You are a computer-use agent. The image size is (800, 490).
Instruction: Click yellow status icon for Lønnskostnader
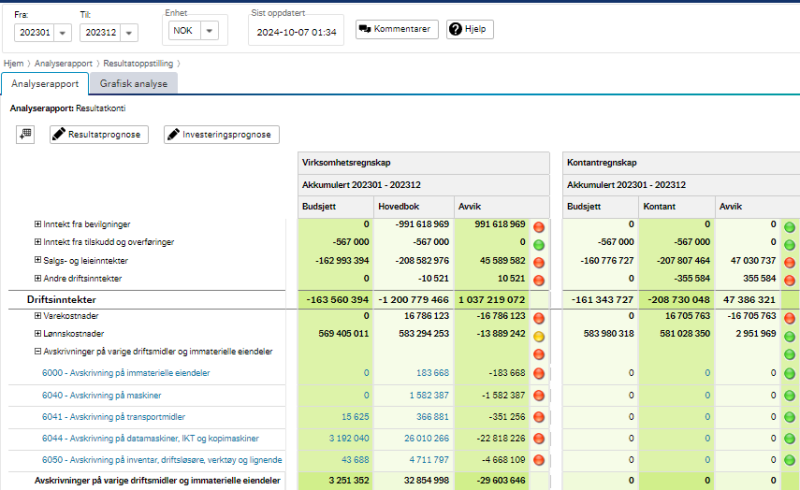539,336
